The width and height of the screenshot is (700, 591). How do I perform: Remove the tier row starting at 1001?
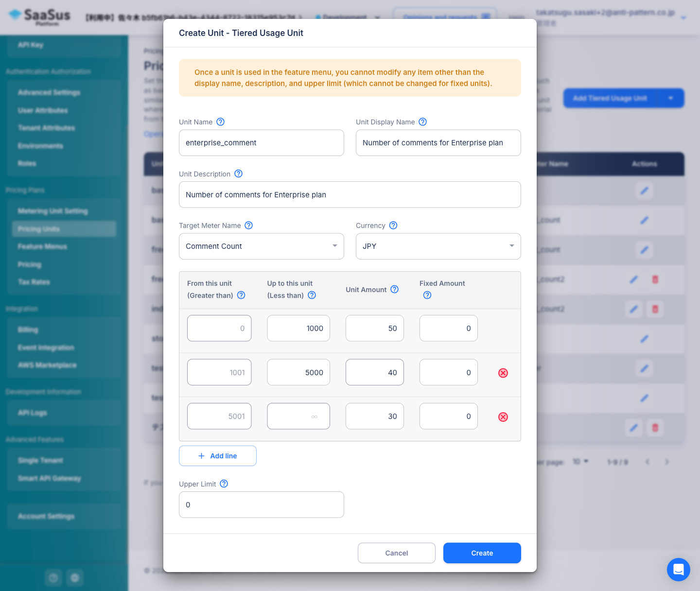tap(503, 373)
